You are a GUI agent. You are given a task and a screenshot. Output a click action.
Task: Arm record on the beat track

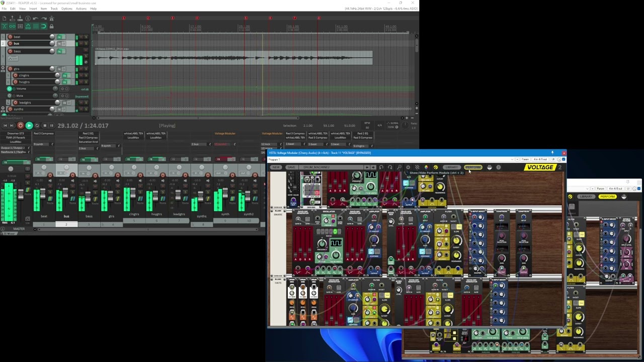pyautogui.click(x=10, y=37)
